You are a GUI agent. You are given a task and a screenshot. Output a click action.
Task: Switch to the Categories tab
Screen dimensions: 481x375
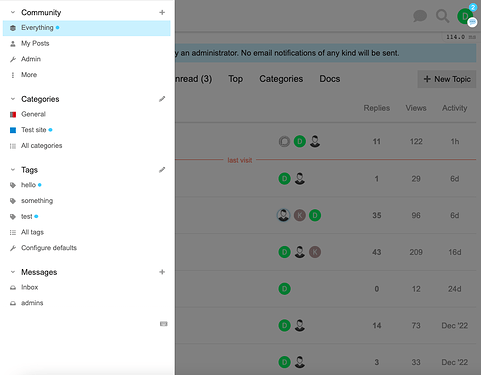point(281,79)
